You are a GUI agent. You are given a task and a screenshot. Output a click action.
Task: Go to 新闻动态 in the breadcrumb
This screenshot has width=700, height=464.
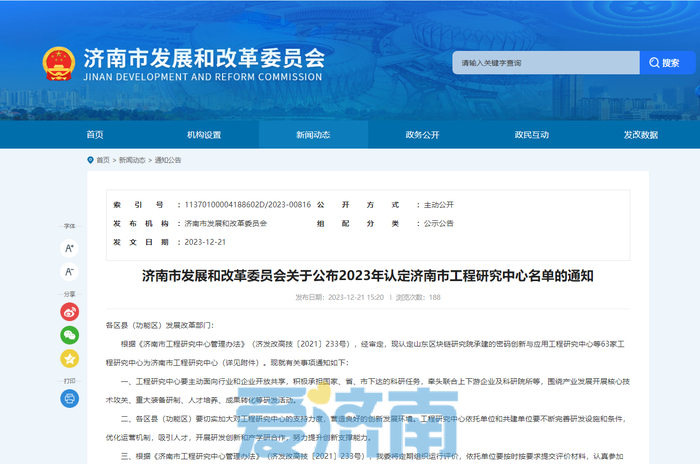pyautogui.click(x=132, y=160)
